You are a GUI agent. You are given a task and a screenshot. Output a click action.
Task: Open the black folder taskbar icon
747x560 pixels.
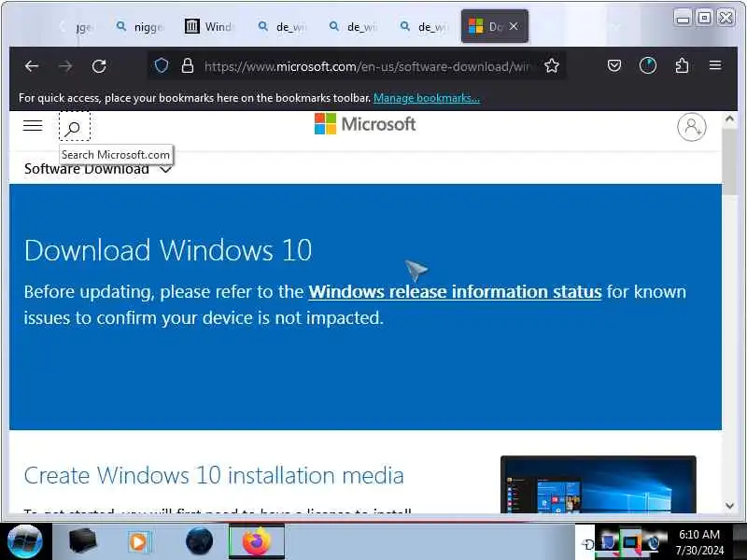point(82,541)
